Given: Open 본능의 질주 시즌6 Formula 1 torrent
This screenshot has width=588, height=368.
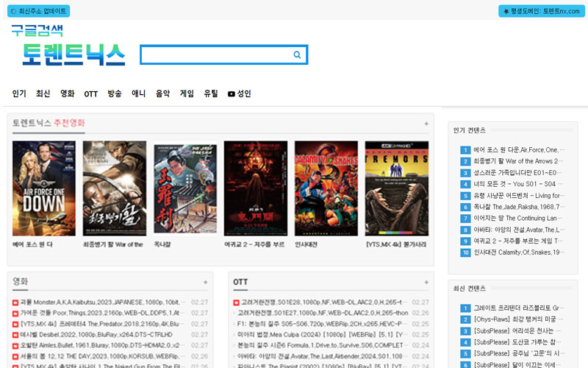Looking at the screenshot, I should [x=321, y=345].
